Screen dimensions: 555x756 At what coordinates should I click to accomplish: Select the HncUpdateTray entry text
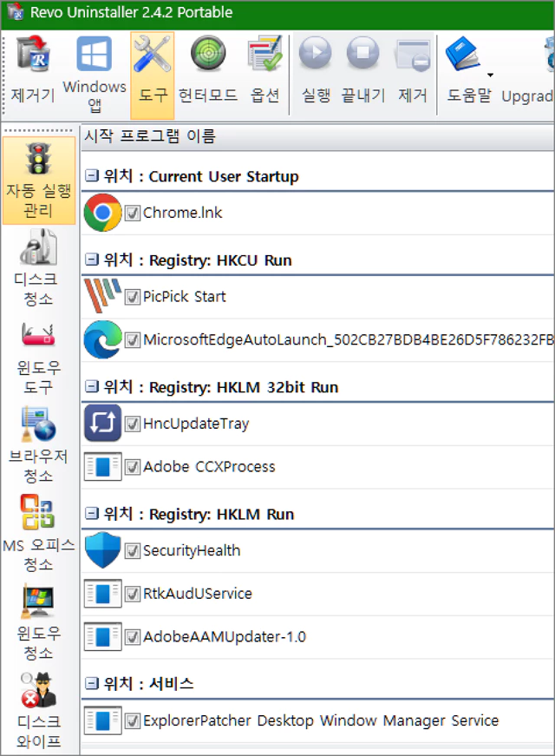coord(196,424)
